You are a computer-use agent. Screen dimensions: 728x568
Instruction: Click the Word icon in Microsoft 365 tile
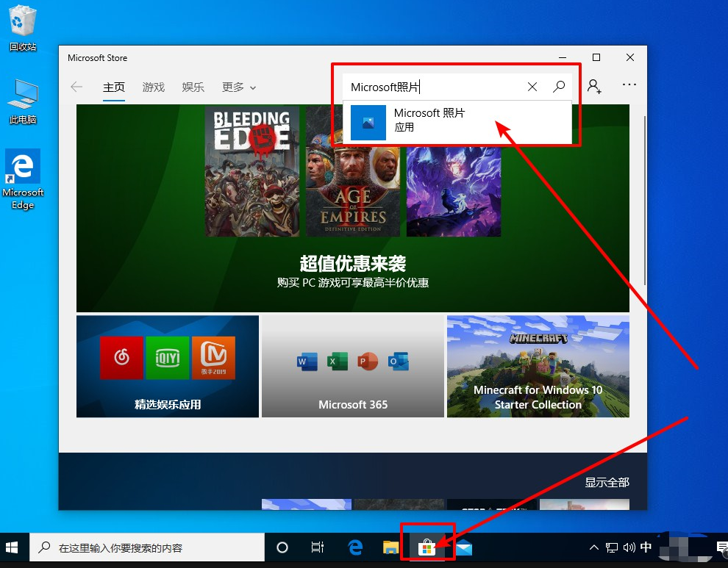pos(307,362)
